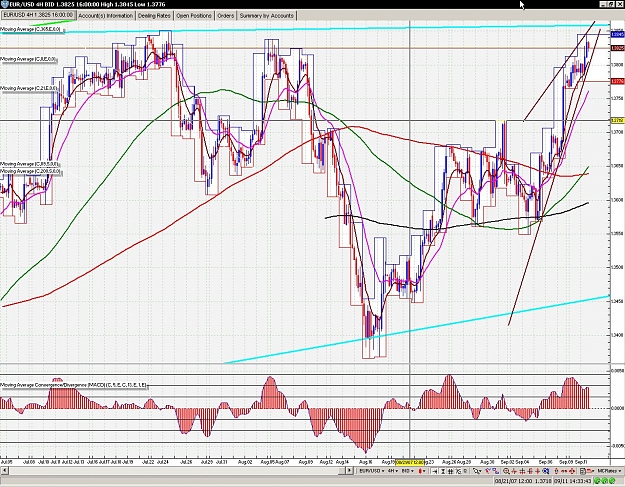The width and height of the screenshot is (625, 487).
Task: Click the red horizontal scale icon
Action: click(564, 471)
